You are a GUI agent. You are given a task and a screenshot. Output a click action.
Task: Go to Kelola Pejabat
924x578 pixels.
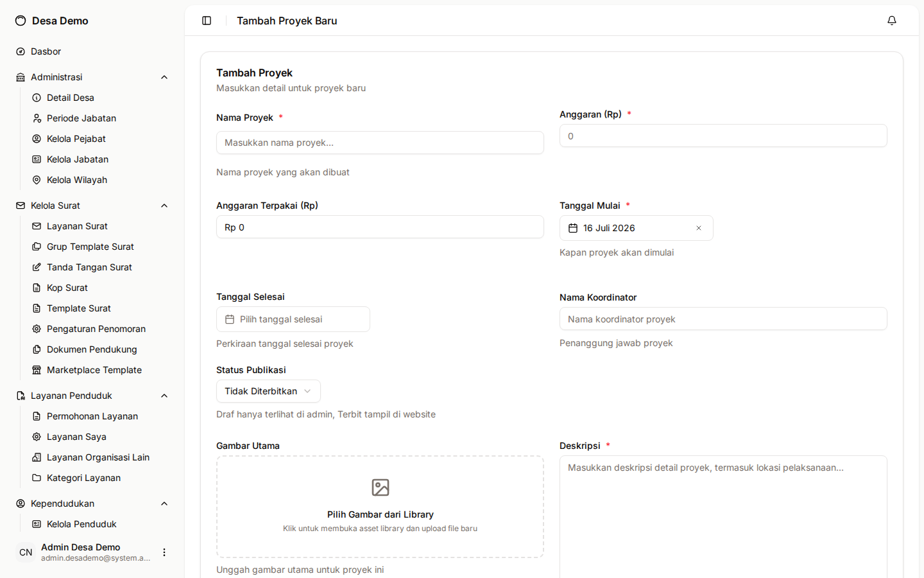(x=100, y=139)
